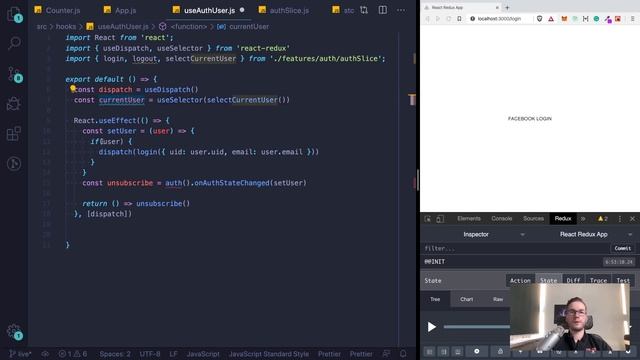Click the Redux action playback slider track
Image resolution: width=640 pixels, height=360 pixels.
[476, 327]
